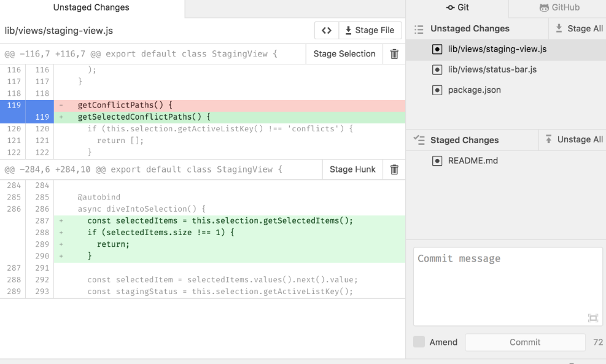
Task: Select lib/views/status-bar.js in unstaged list
Action: [492, 69]
